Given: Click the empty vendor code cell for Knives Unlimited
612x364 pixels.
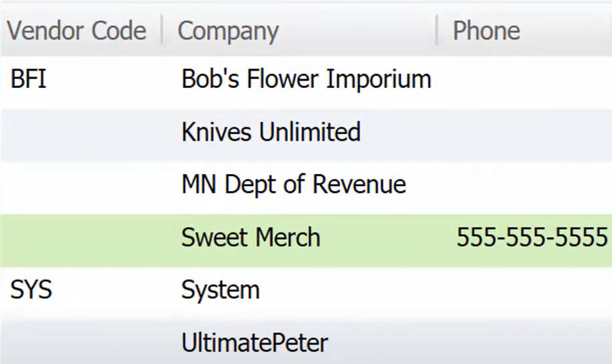Looking at the screenshot, I should [x=81, y=132].
